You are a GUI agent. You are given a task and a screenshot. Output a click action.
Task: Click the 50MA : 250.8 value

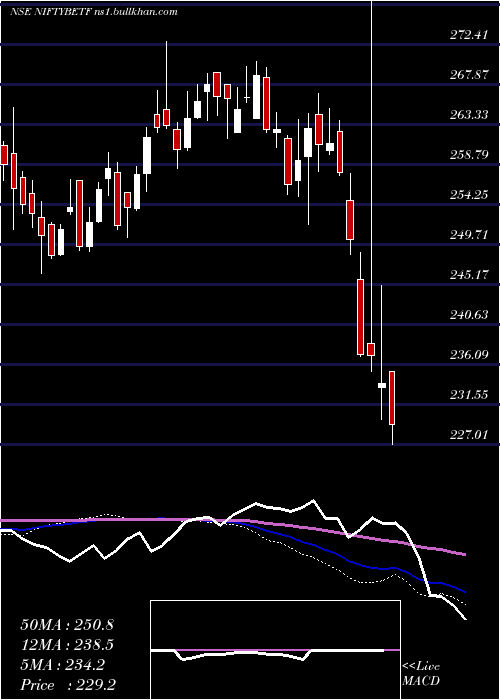point(67,625)
